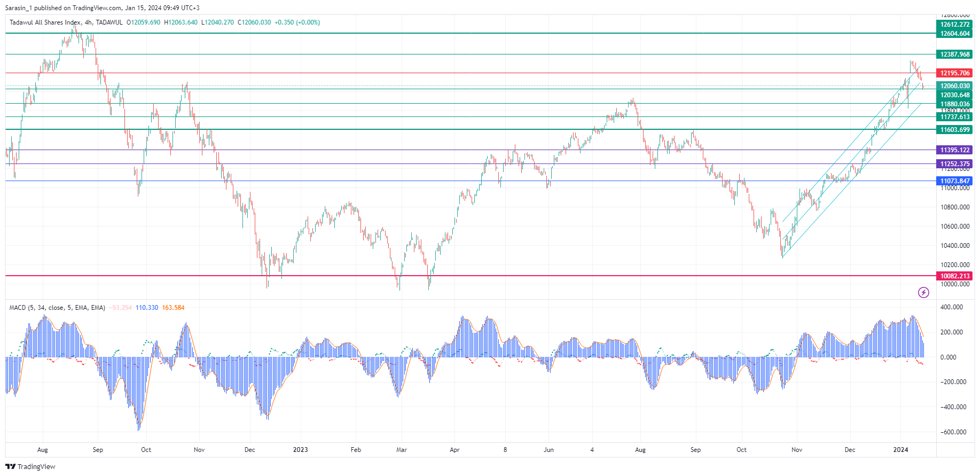Select the 12612.272 price label
Screen dimensions: 980x476
click(x=955, y=25)
